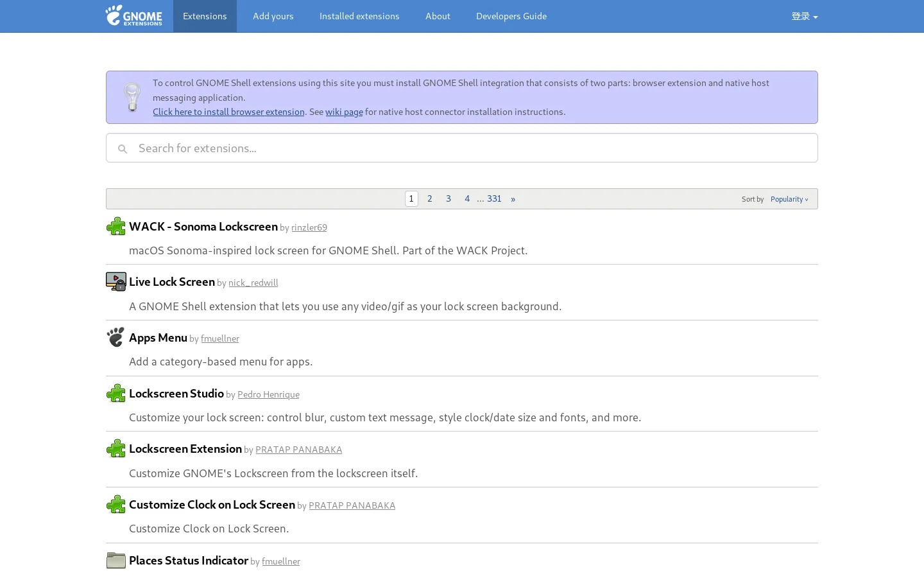Go to page 2 of results
Viewport: 924px width, 578px height.
click(430, 198)
